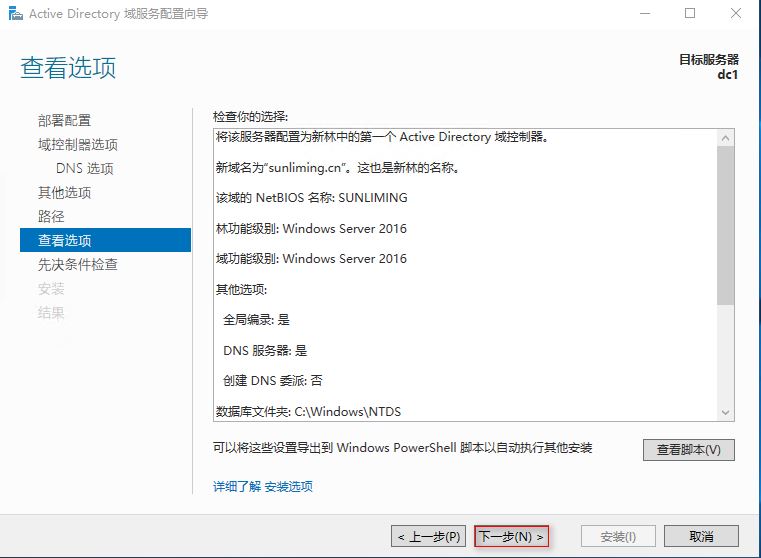Click the target server name dc1
This screenshot has height=558, width=761.
728,75
